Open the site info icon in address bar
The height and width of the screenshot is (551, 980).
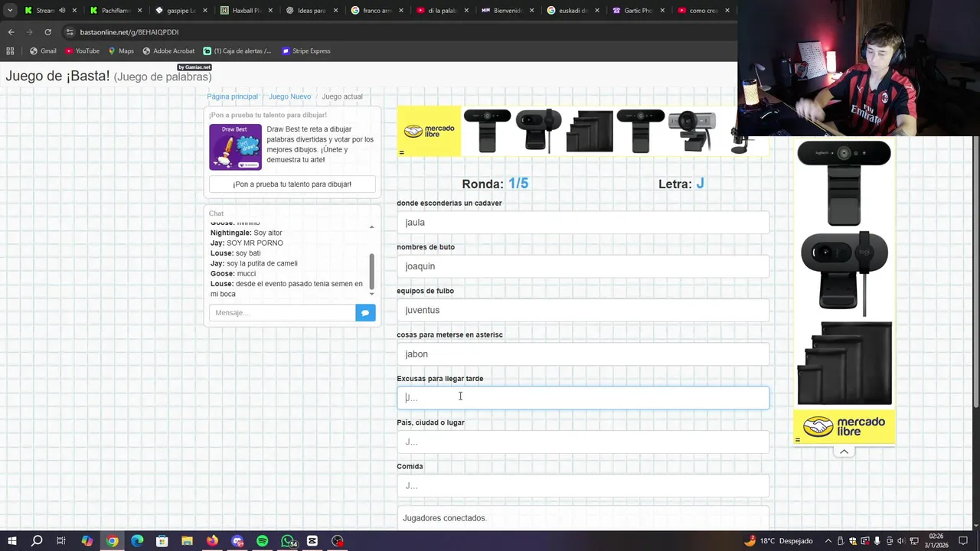[x=70, y=32]
